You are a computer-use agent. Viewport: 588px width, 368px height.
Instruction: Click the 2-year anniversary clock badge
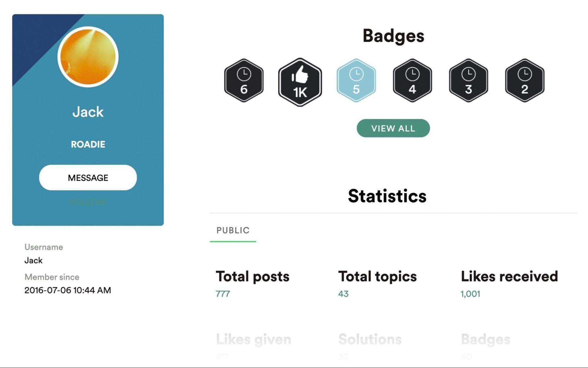click(x=525, y=81)
